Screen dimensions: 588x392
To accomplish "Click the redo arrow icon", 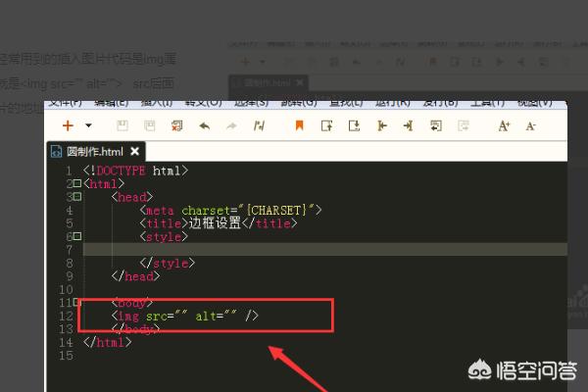I will tap(231, 125).
